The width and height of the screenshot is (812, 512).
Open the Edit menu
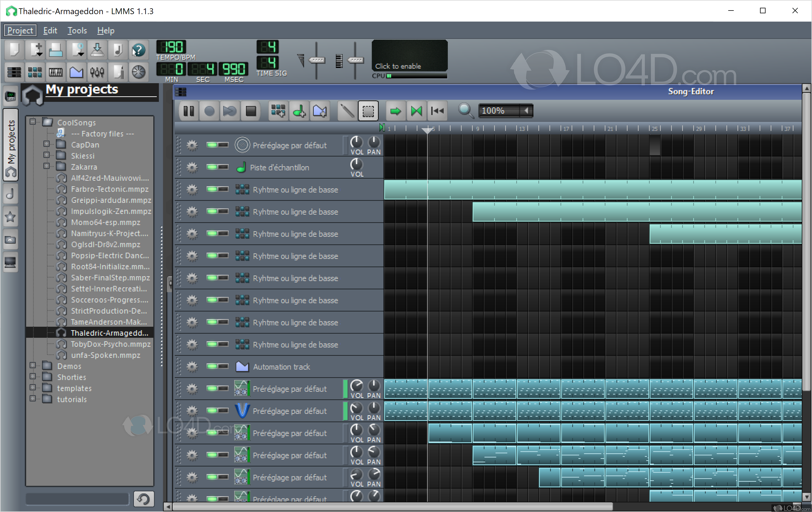(x=50, y=30)
